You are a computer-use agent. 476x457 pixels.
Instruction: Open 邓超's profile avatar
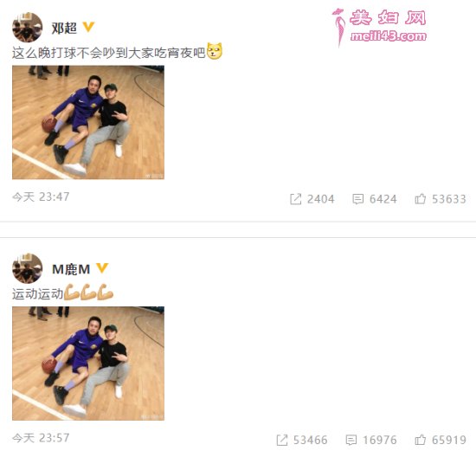28,28
